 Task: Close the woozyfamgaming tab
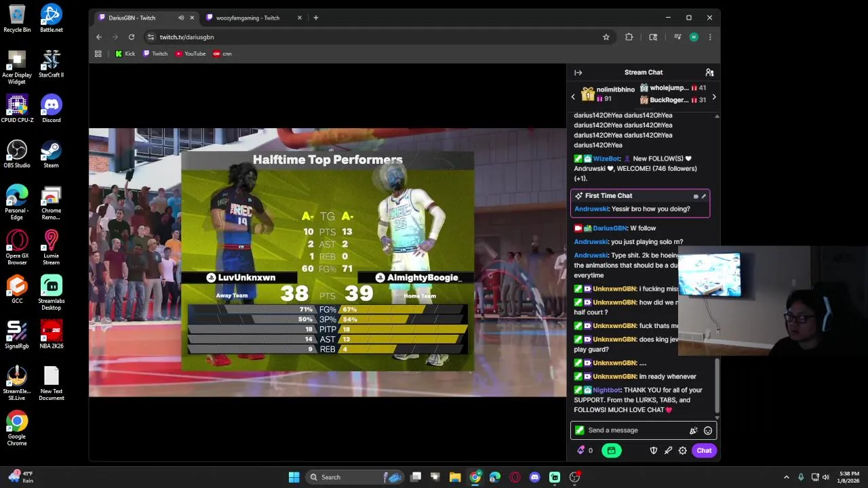tap(300, 18)
